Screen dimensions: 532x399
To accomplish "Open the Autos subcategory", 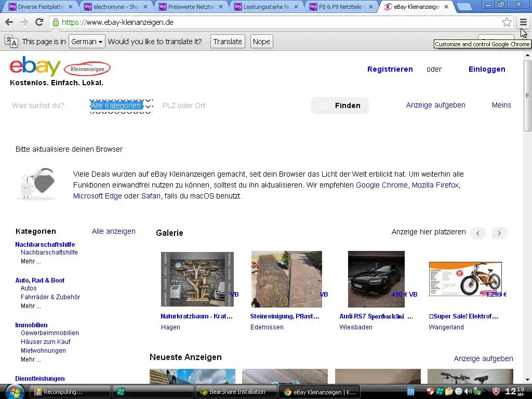I will 29,288.
